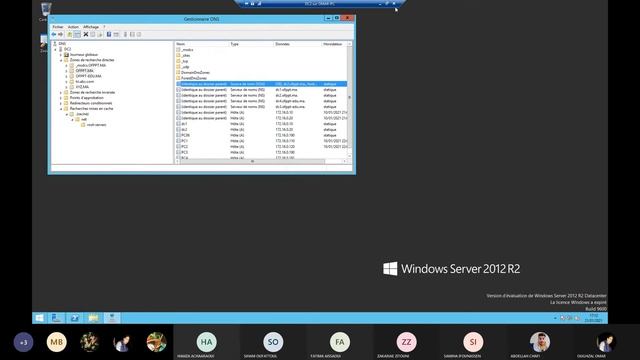Viewport: 640px width, 360px height.
Task: Launch PowerShell from the VM taskbar
Action: point(75,318)
